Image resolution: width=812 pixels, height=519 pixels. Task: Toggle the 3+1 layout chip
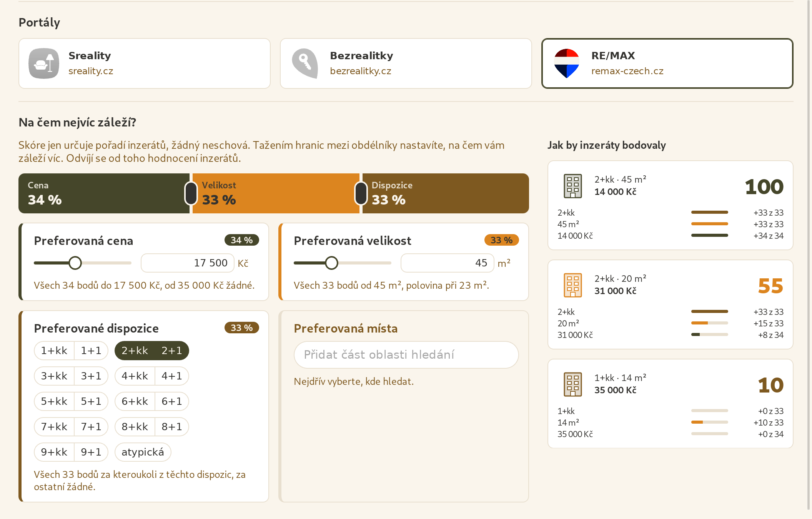point(91,376)
